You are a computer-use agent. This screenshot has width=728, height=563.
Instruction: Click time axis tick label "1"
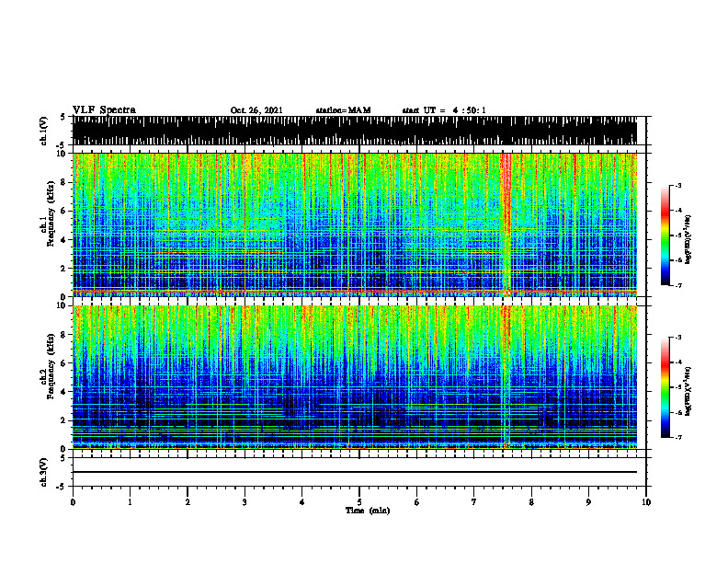[130, 502]
